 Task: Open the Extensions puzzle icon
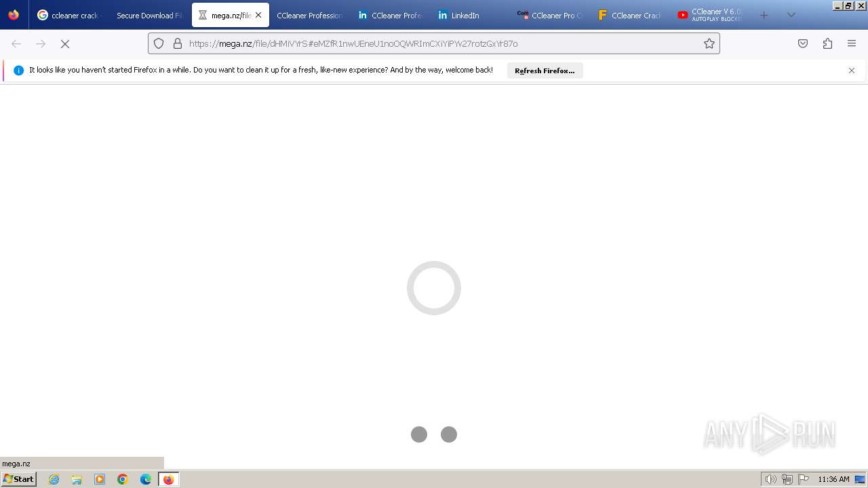pyautogui.click(x=827, y=43)
